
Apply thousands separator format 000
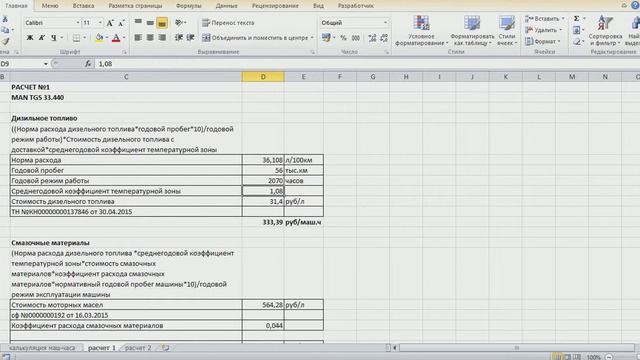[356, 38]
